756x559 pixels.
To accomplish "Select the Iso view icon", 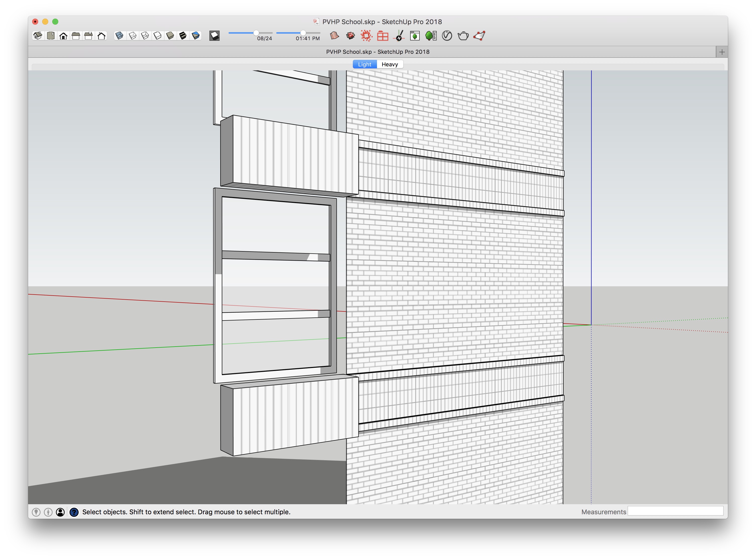I will pos(37,36).
